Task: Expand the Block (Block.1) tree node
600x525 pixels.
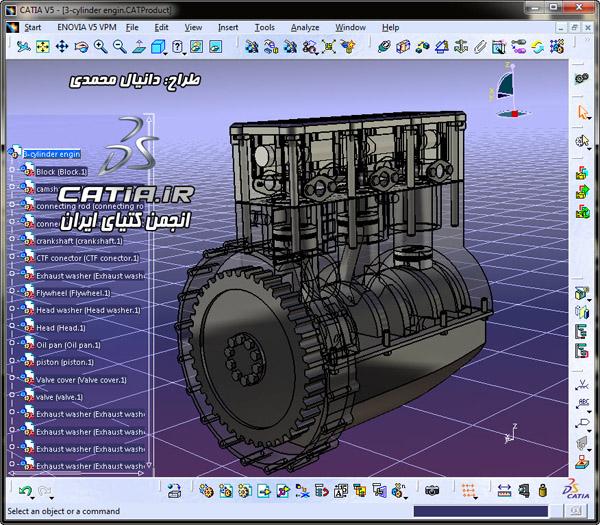Action: point(12,169)
